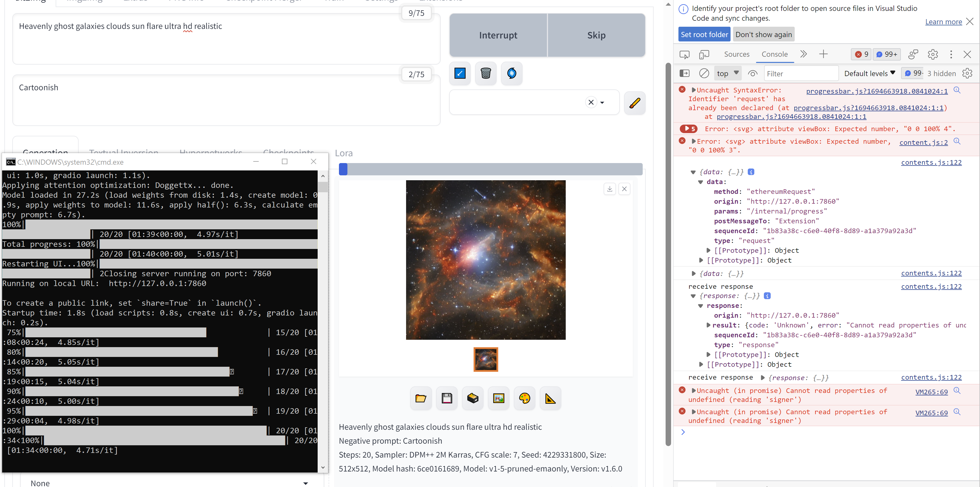Toggle the device emulation mode in DevTools
Screen dimensions: 980x487
tap(704, 54)
